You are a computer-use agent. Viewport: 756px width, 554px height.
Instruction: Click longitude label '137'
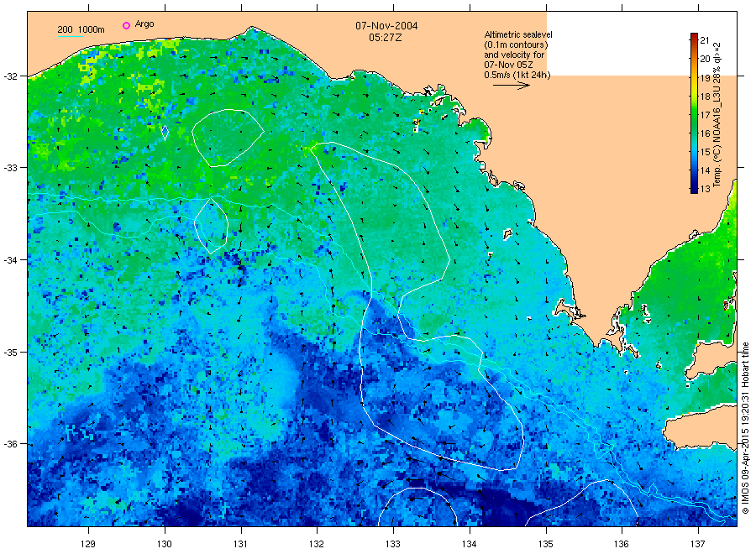click(x=698, y=544)
